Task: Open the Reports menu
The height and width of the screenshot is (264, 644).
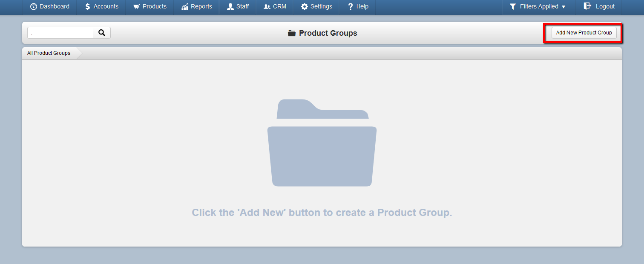Action: click(x=196, y=6)
